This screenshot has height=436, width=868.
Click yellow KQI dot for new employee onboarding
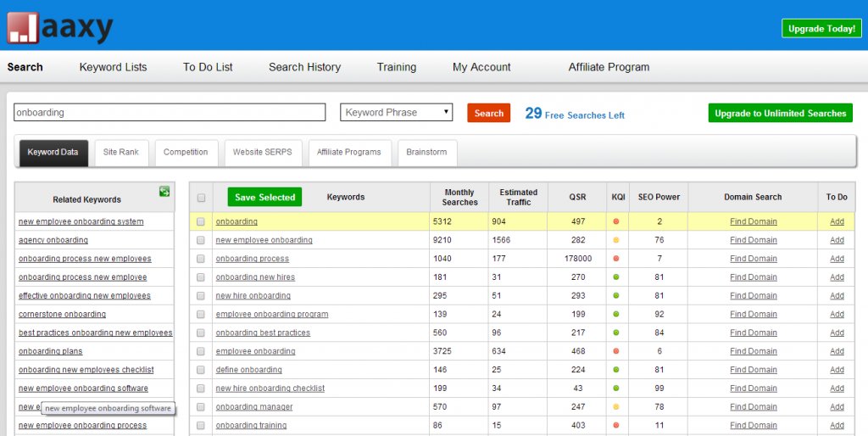(x=616, y=240)
